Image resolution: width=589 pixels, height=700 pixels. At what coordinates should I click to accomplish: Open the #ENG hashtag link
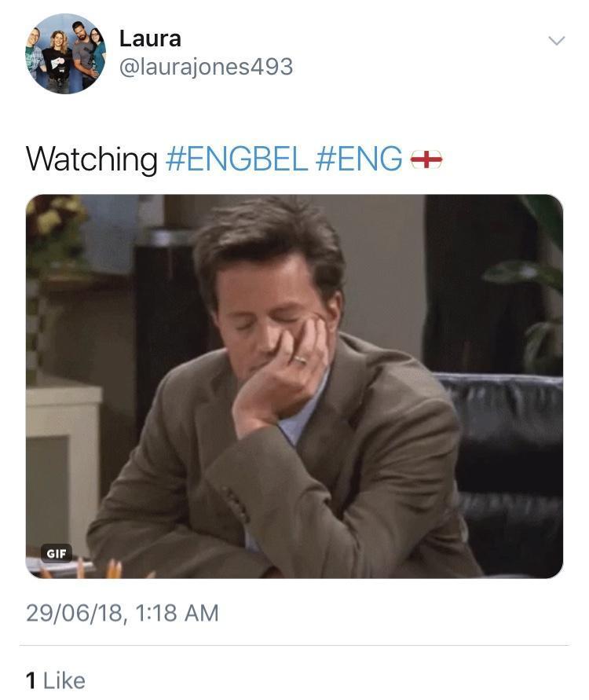pyautogui.click(x=359, y=159)
